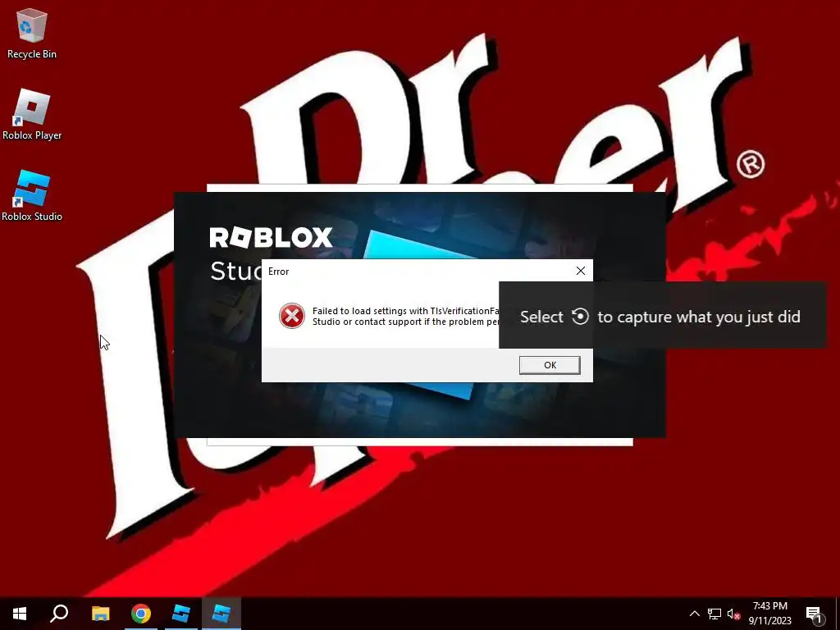Click the "Select to capture" tooltip
This screenshot has height=630, width=840.
click(x=663, y=316)
